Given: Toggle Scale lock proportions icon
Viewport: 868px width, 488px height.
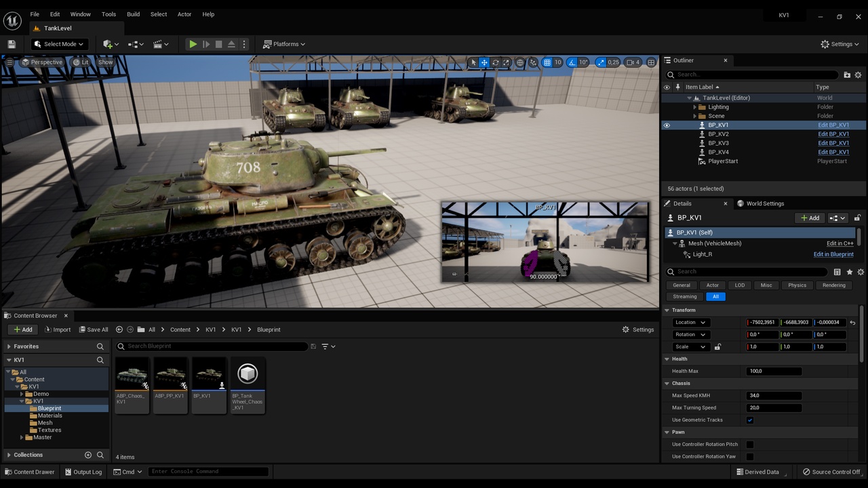Looking at the screenshot, I should pos(717,347).
